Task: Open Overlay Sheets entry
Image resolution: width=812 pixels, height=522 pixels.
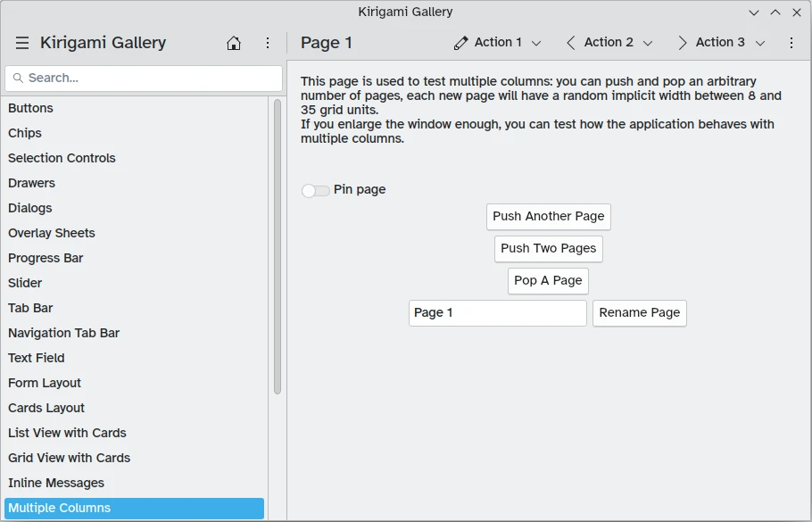Action: click(x=134, y=233)
